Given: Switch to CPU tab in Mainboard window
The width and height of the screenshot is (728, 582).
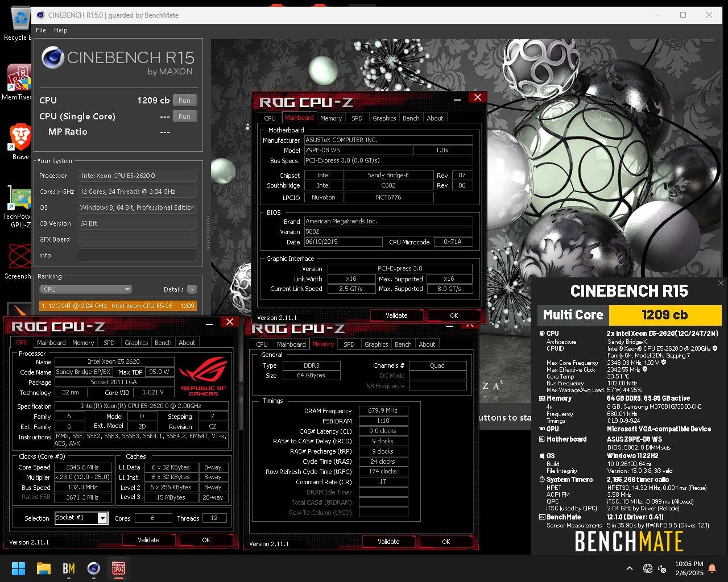Looking at the screenshot, I should pyautogui.click(x=270, y=118).
